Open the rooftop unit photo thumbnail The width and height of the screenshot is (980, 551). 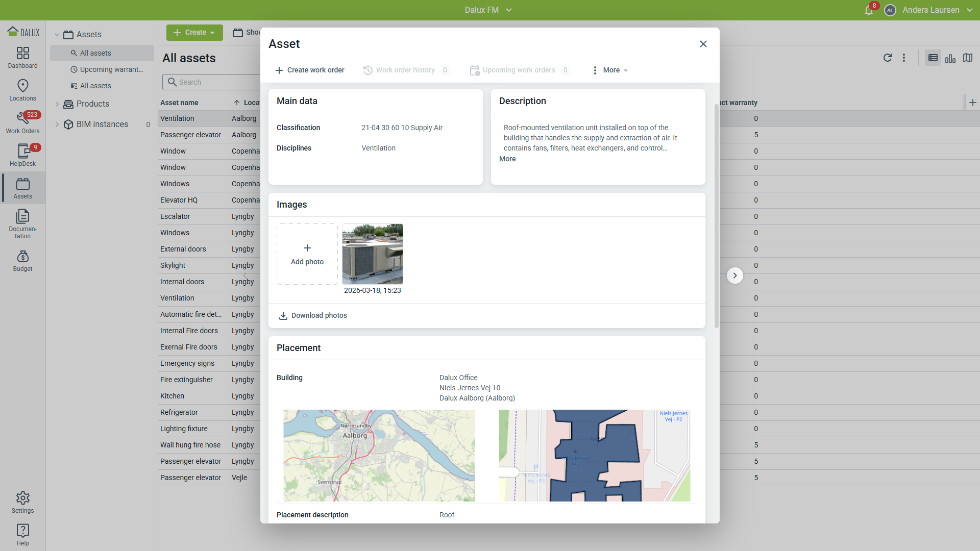[373, 254]
